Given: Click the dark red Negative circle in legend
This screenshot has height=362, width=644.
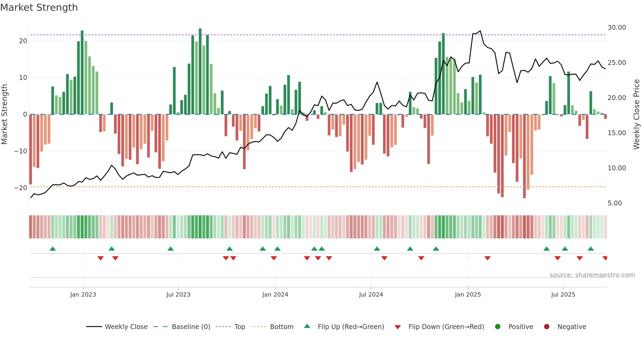Looking at the screenshot, I should pos(547,327).
